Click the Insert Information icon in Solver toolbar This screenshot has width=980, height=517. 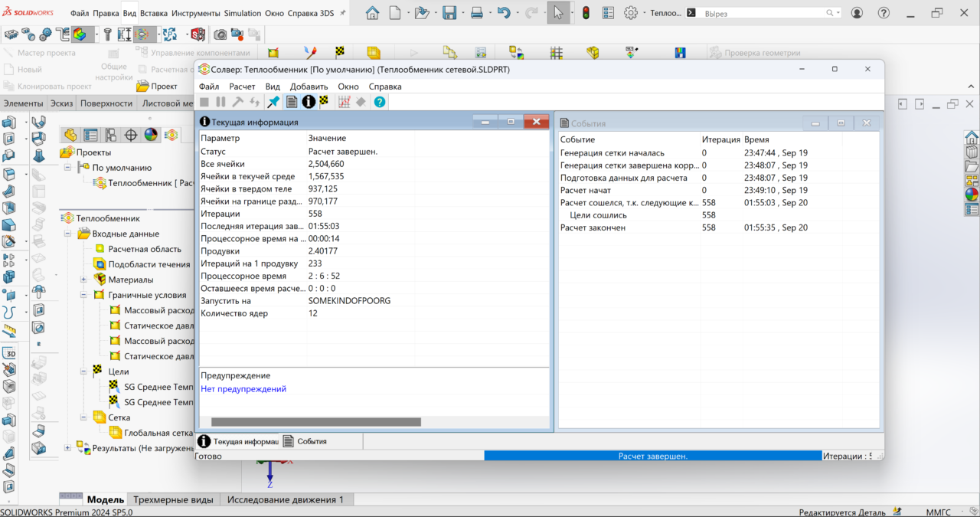pos(309,101)
